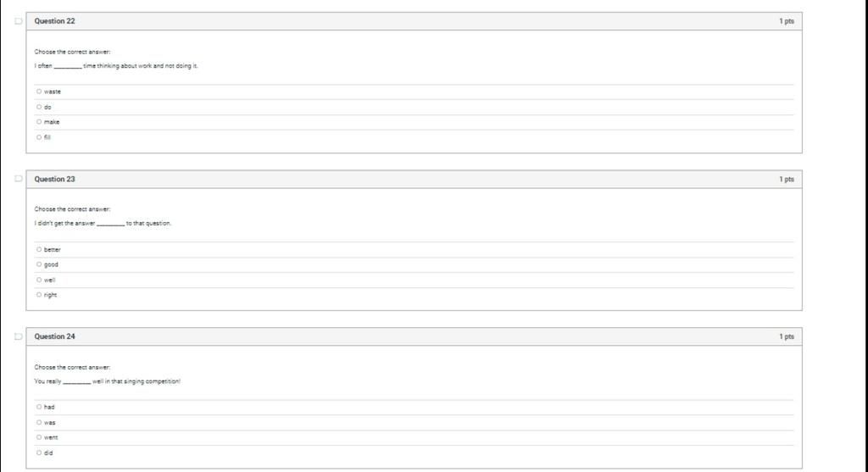
Task: Click the Question 24 sentence prompt text
Action: click(x=108, y=381)
